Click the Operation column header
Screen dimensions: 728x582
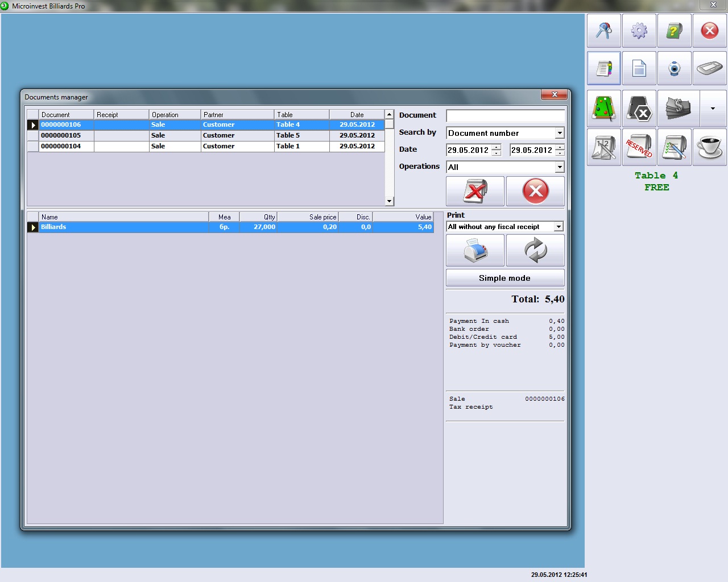175,115
